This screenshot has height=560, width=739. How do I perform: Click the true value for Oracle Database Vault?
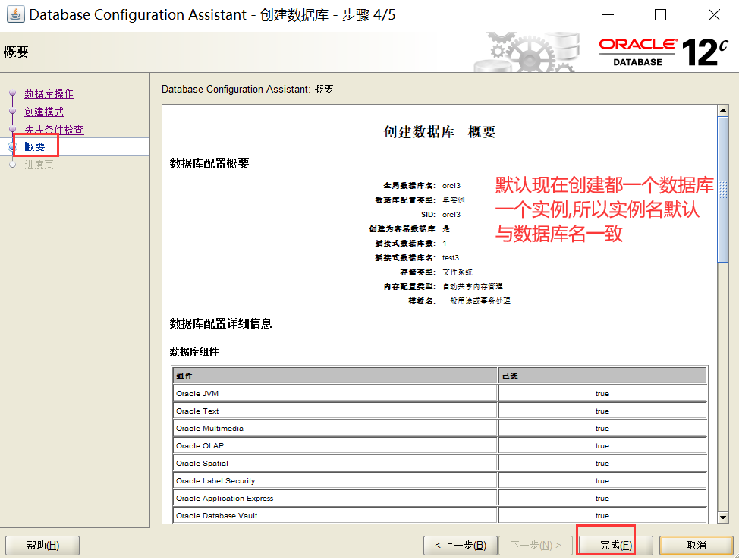602,516
